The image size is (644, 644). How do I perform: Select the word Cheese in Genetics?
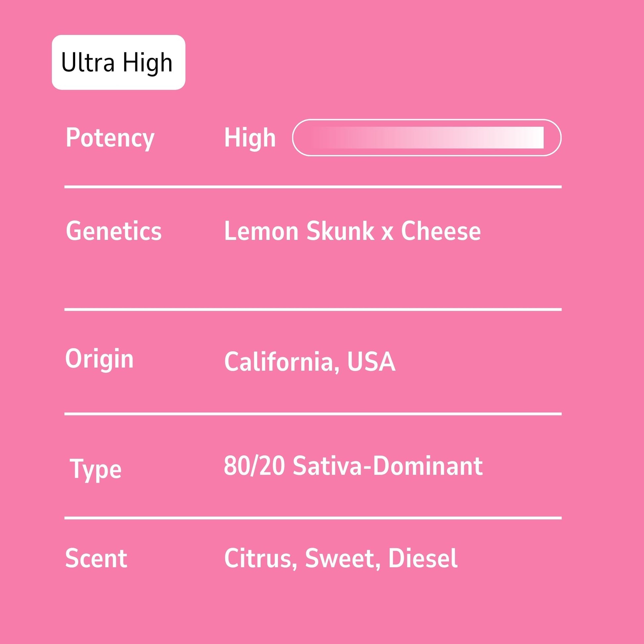coord(441,231)
